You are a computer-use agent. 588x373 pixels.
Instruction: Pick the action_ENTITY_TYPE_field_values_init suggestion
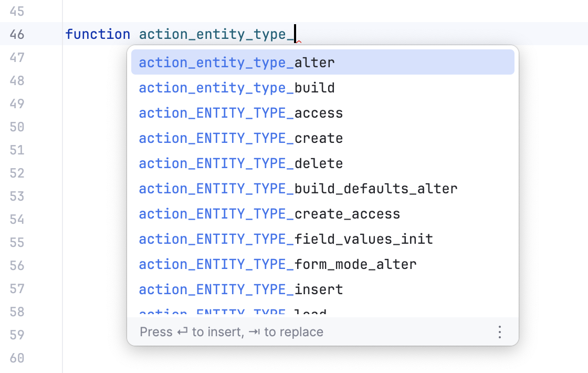point(286,239)
